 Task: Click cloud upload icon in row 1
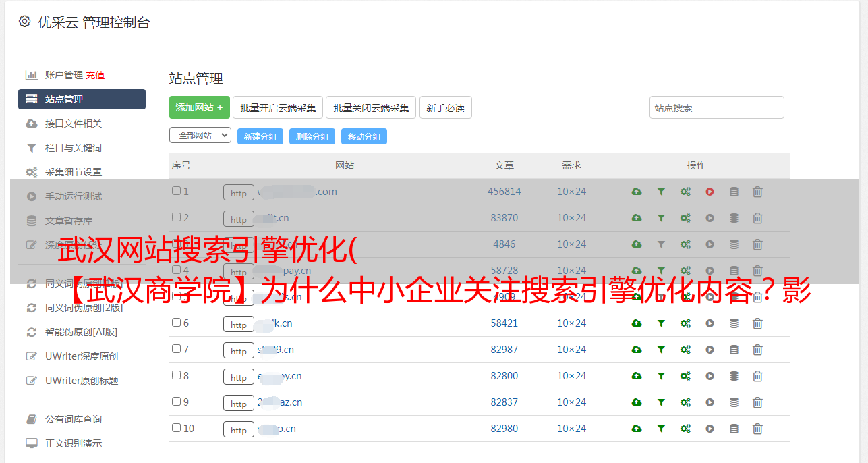point(637,192)
